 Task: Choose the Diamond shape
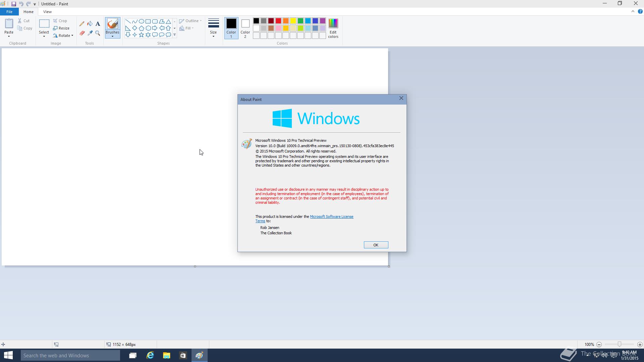(x=135, y=28)
